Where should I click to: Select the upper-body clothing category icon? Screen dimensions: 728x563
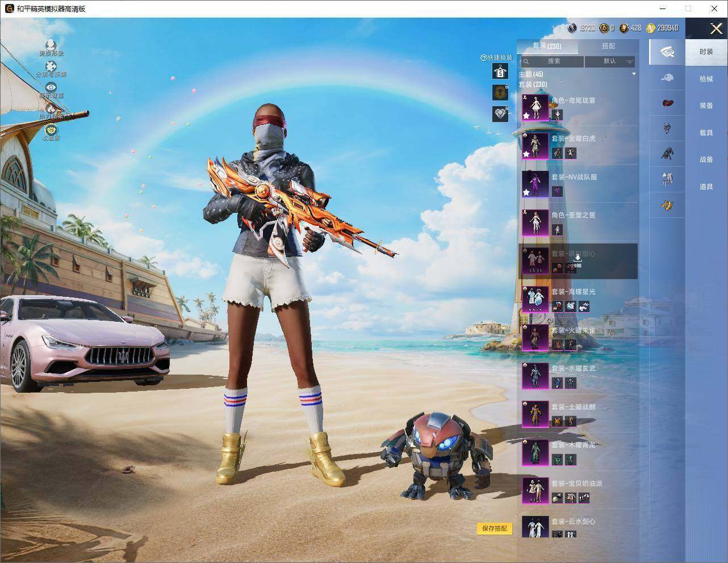coord(667,128)
